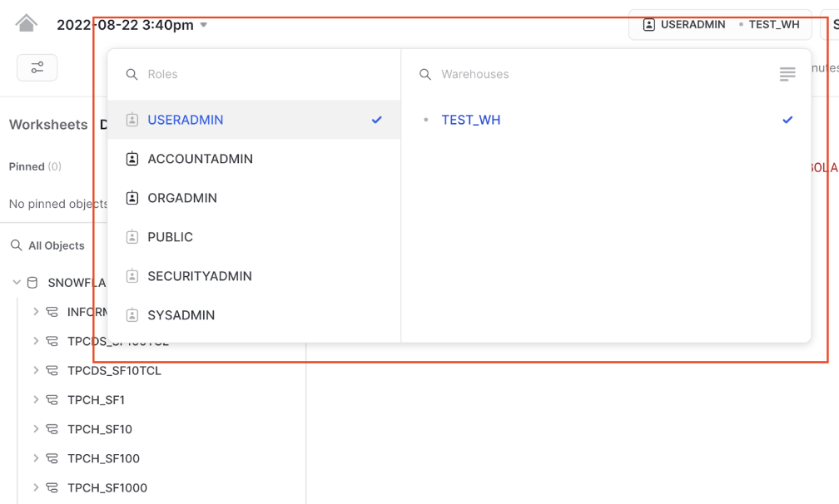Click the TPCDS_SF10TCL schema icon
839x504 pixels.
[52, 370]
